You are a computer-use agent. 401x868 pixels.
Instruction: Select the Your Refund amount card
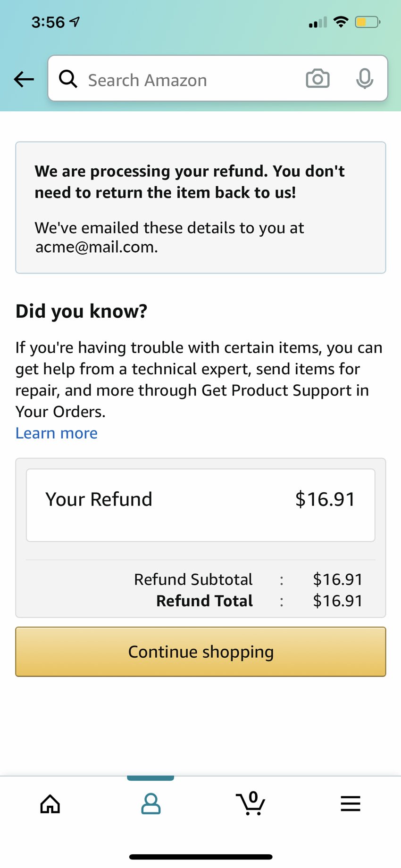tap(200, 504)
